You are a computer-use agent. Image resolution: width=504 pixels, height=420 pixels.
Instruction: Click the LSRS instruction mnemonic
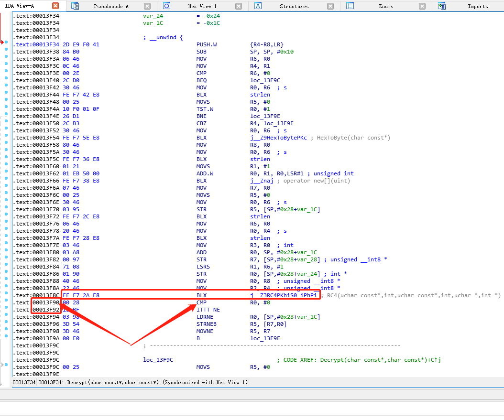203,267
